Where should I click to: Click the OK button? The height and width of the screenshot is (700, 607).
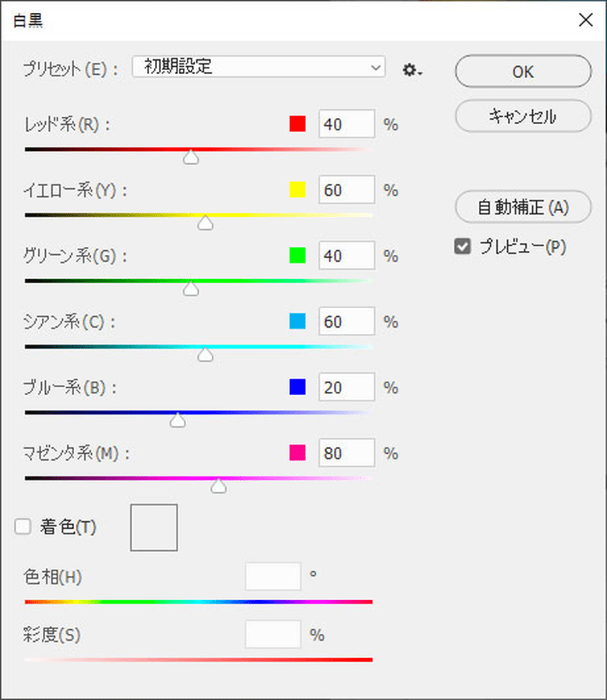click(x=523, y=71)
